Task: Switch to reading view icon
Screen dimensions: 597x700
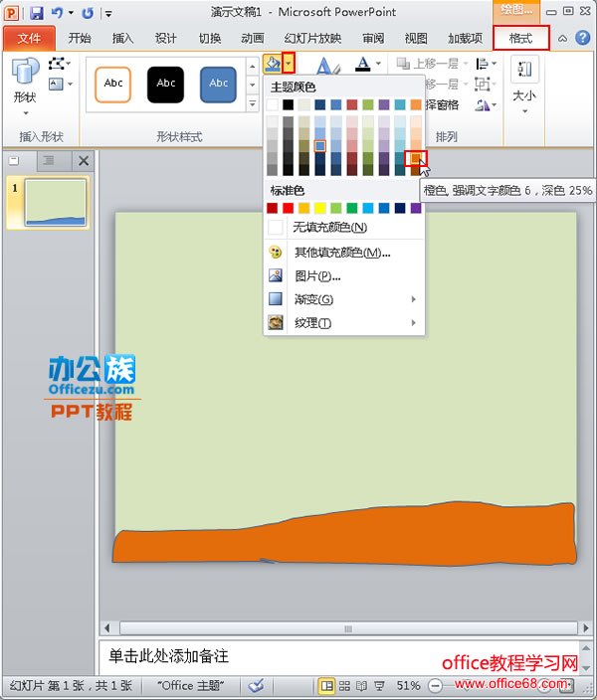Action: pyautogui.click(x=361, y=686)
